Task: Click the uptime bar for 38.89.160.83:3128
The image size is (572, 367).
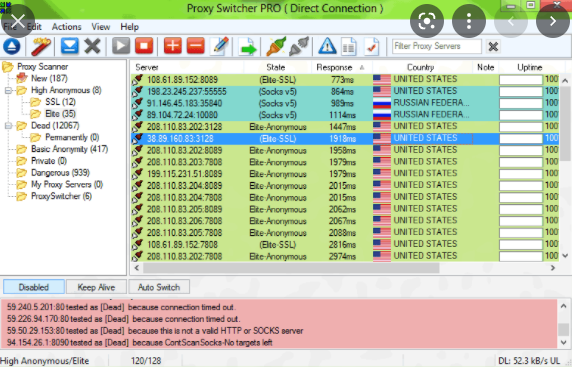Action: [x=521, y=139]
